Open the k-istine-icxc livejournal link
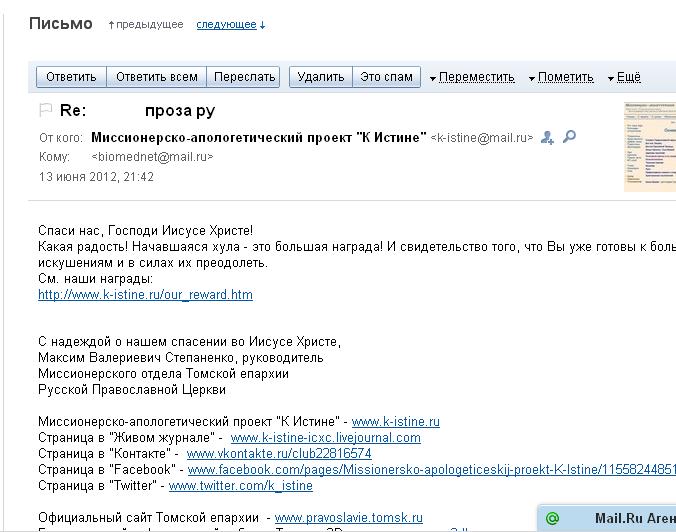This screenshot has width=676, height=532. (x=325, y=438)
